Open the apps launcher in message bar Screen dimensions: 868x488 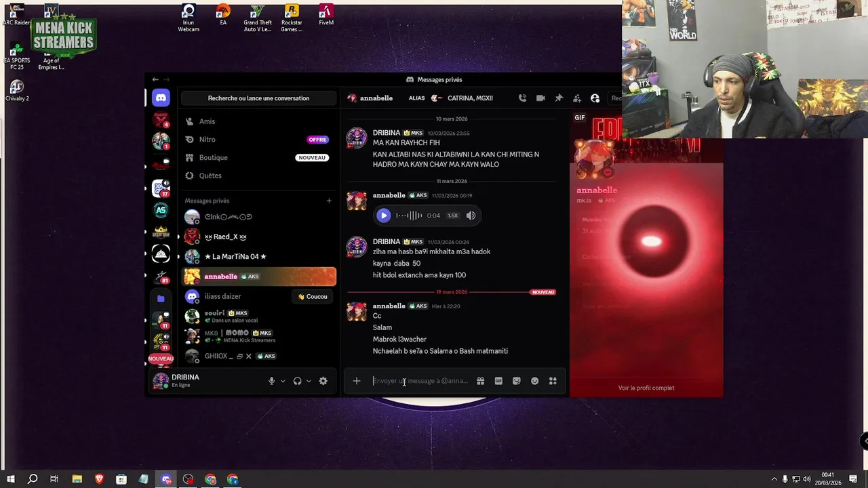coord(553,381)
